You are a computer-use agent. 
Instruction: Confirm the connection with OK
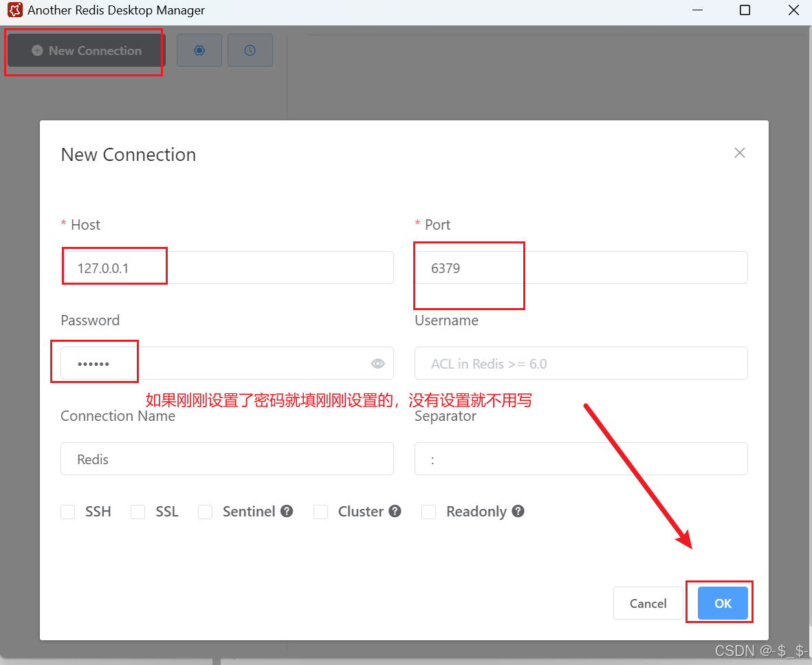click(x=723, y=603)
